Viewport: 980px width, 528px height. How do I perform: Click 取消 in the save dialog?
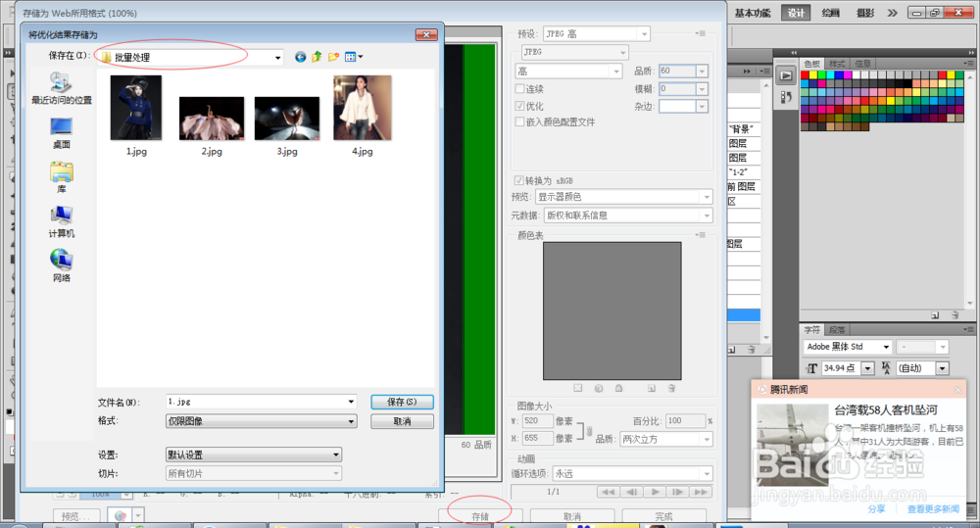(x=402, y=422)
